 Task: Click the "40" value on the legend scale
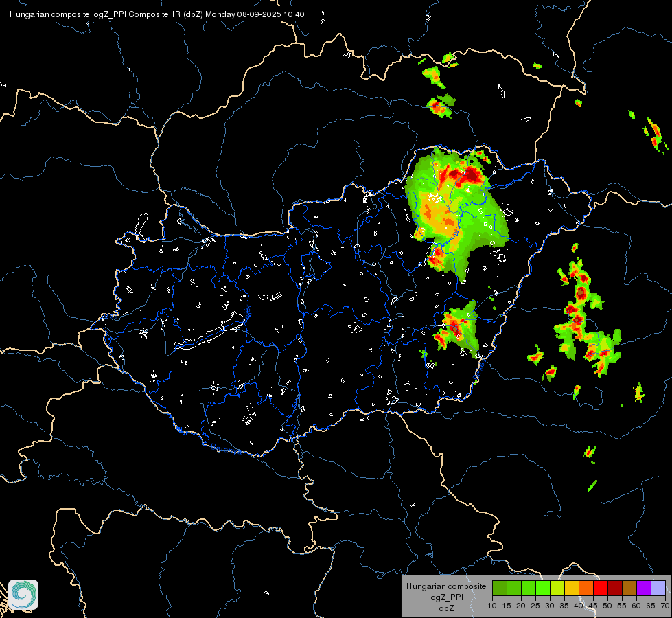579,606
